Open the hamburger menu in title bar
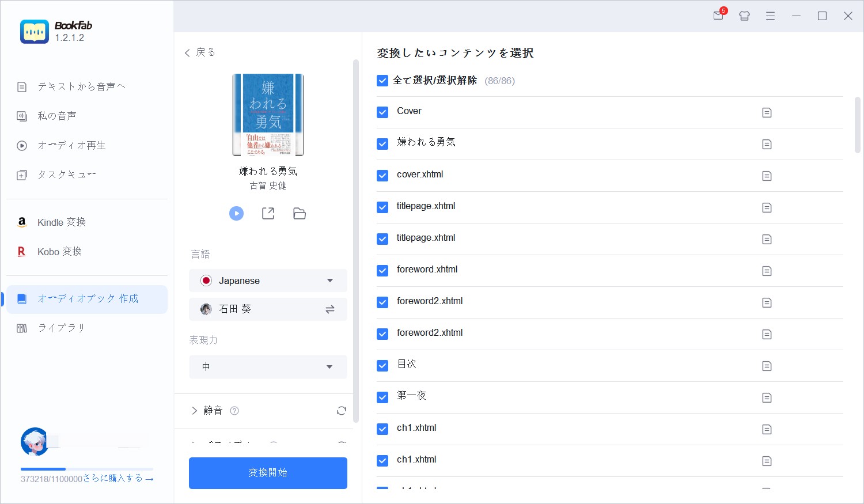This screenshot has width=864, height=504. point(770,16)
